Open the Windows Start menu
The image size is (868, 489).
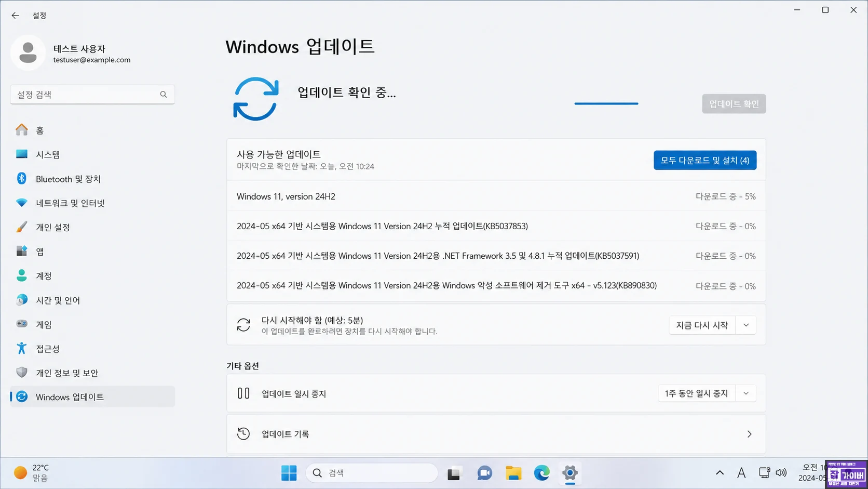(x=289, y=473)
